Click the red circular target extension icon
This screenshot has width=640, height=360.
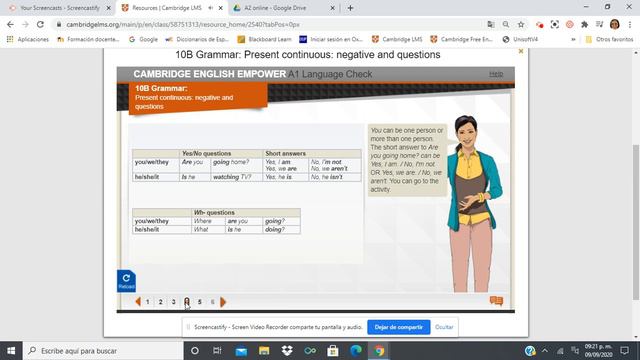click(x=570, y=24)
